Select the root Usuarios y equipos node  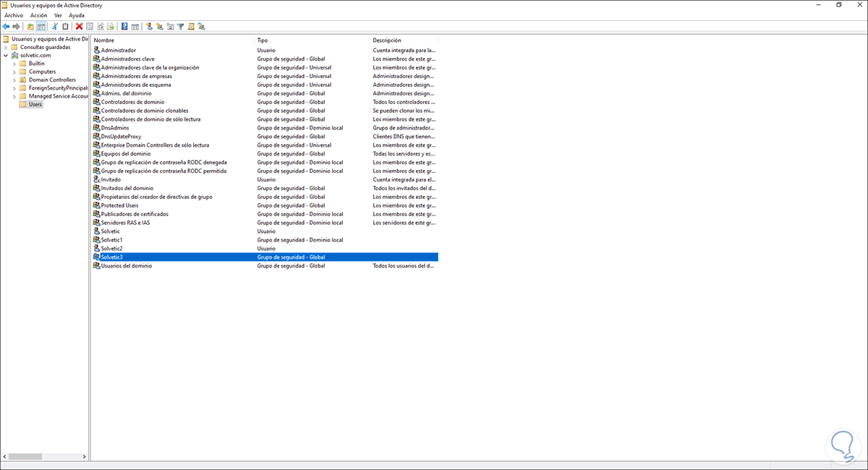(x=51, y=39)
